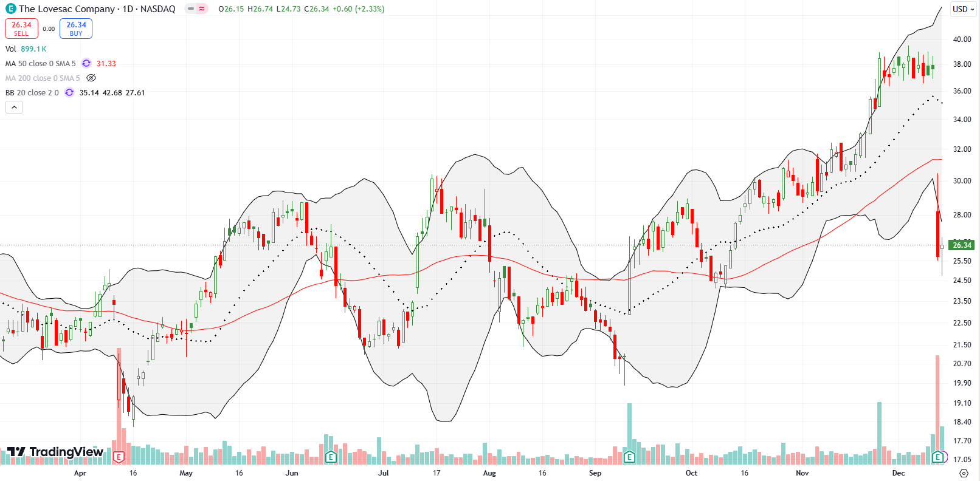The width and height of the screenshot is (980, 481).
Task: Click the Aug label on time axis
Action: [x=489, y=473]
